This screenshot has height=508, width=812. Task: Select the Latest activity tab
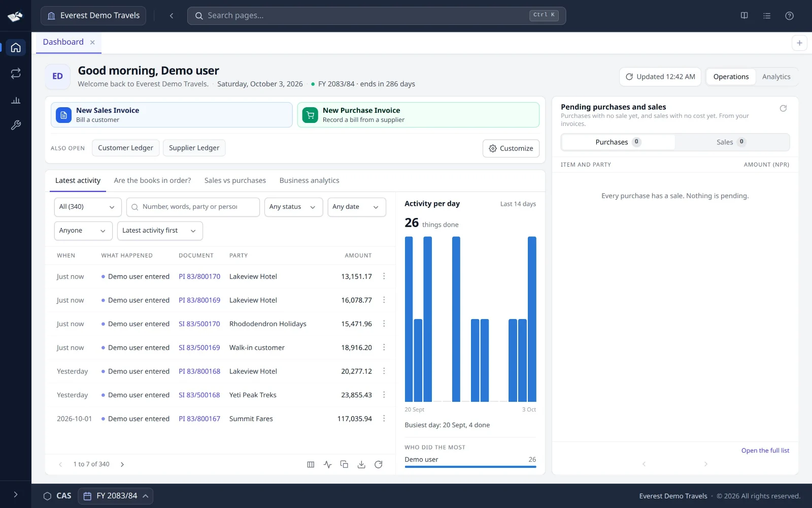(78, 181)
